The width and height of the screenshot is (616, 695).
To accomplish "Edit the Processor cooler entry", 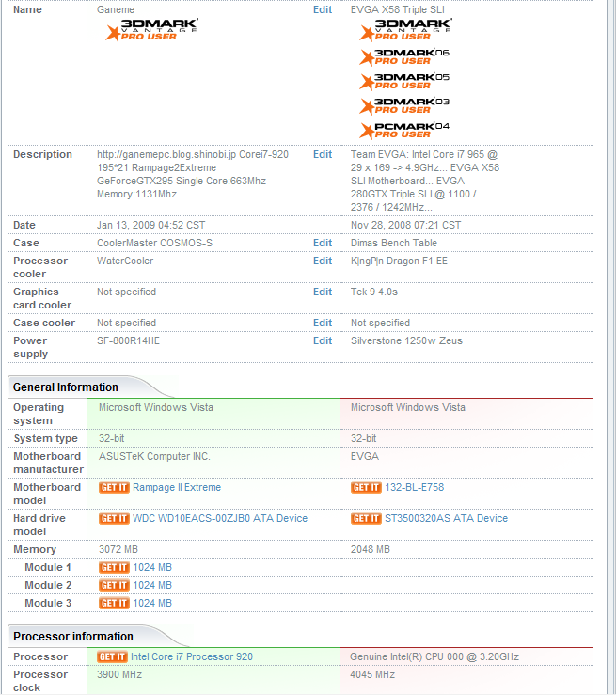I will [x=323, y=261].
